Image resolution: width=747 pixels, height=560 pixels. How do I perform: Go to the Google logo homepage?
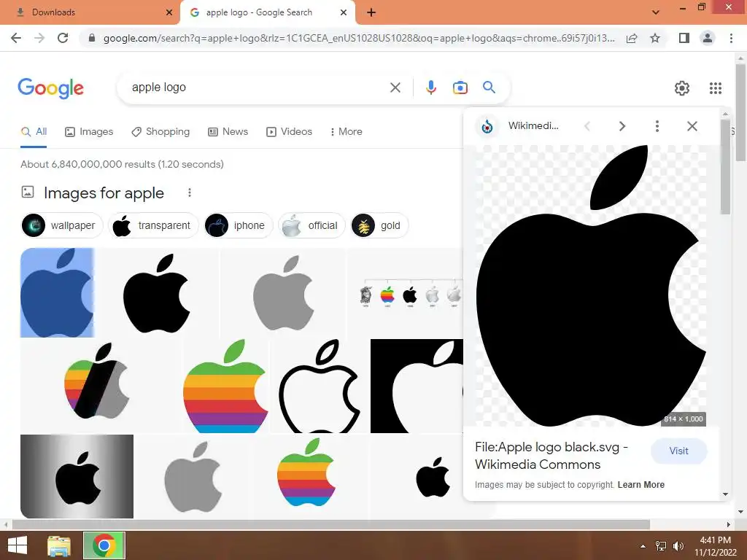click(50, 88)
